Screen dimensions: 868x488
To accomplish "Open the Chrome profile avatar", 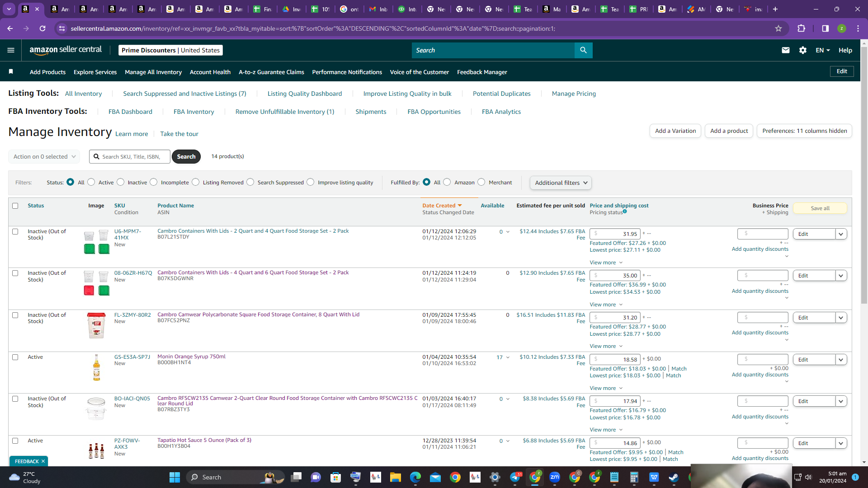I will click(x=841, y=28).
